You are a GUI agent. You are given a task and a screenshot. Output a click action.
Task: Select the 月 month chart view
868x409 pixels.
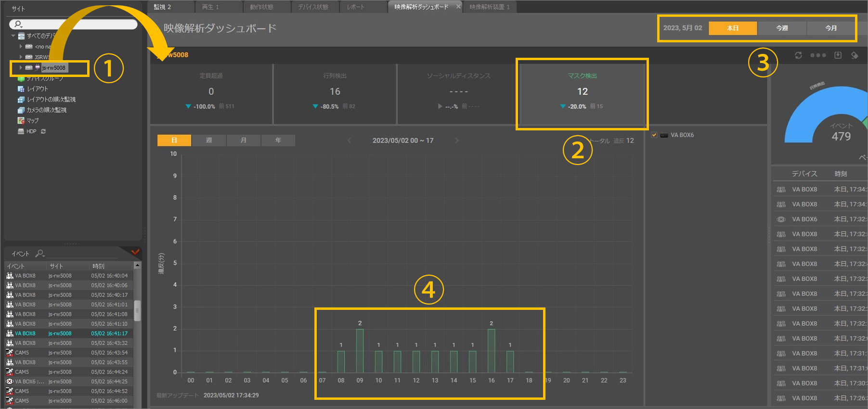pyautogui.click(x=244, y=140)
